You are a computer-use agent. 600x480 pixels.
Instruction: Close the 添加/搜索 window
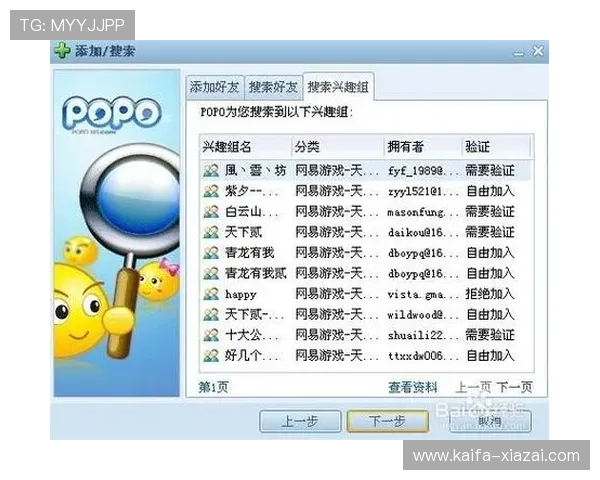[x=538, y=51]
